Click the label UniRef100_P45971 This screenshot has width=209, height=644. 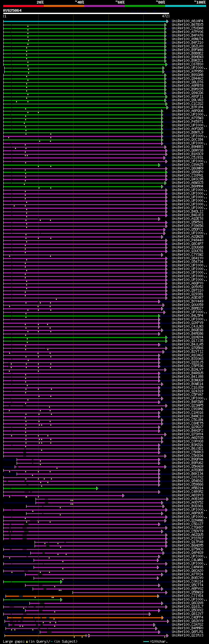(187, 122)
